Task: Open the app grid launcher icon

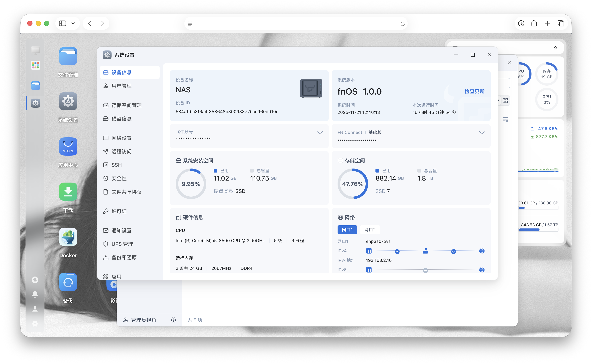Action: click(35, 65)
